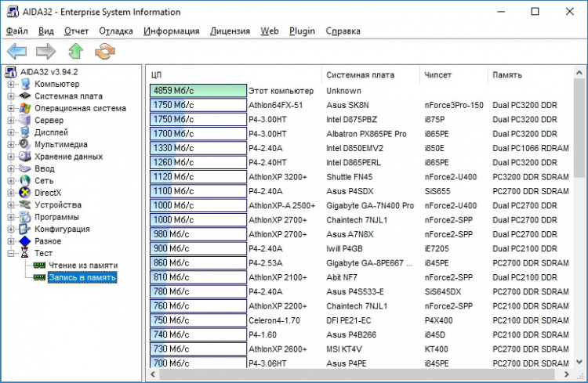Click the Чипсет column header
The image size is (588, 383).
(x=437, y=74)
